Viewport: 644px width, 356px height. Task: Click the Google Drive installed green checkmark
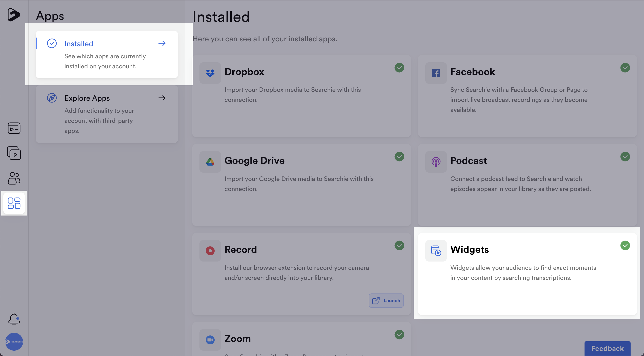[399, 157]
